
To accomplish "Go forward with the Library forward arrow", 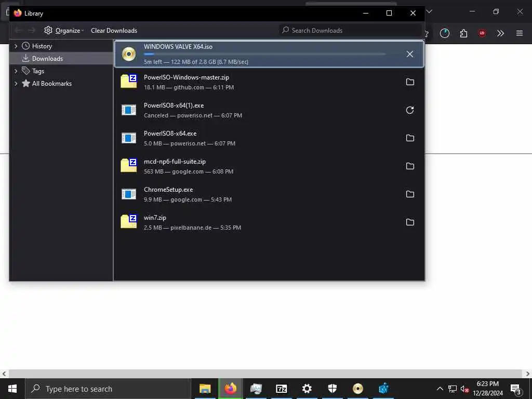I will [32, 31].
